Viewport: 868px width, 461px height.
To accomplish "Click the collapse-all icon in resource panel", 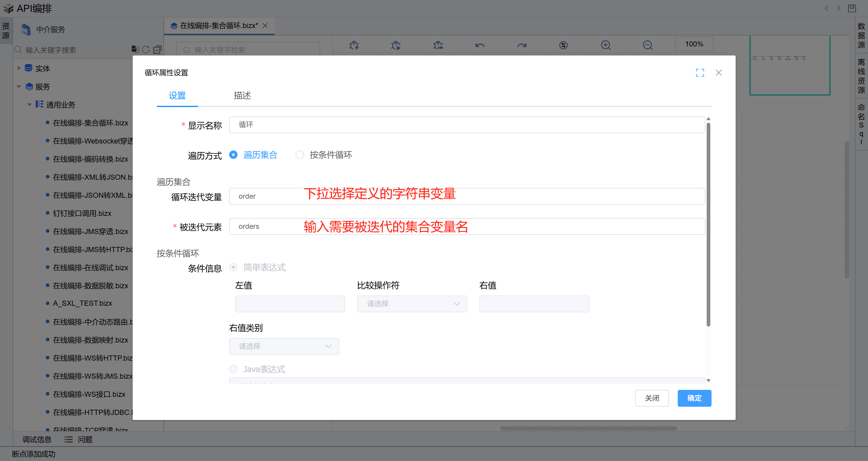I will [157, 49].
